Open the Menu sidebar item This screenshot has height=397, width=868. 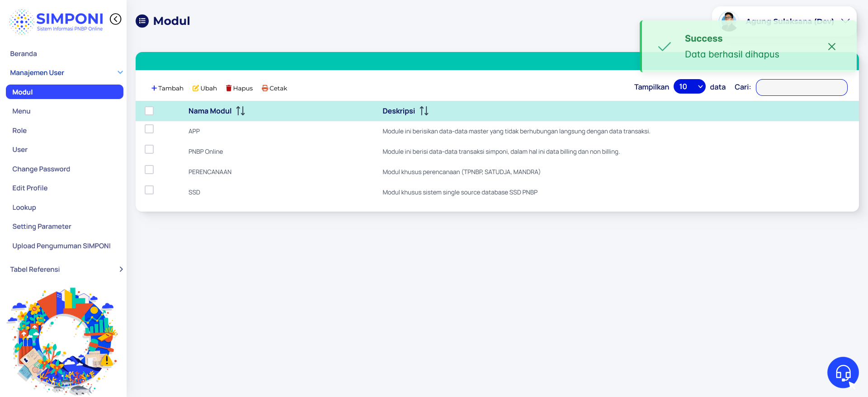(x=21, y=111)
